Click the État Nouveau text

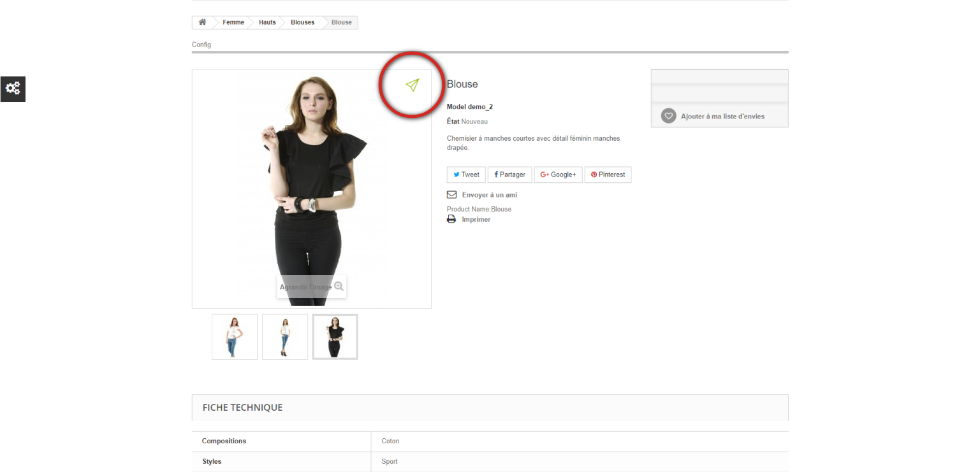(467, 121)
